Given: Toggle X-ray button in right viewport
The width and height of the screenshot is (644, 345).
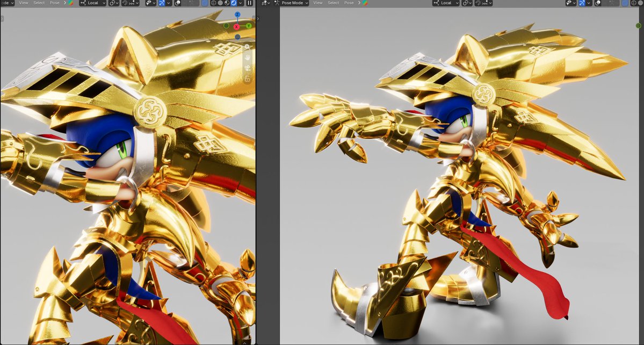Looking at the screenshot, I should [x=625, y=3].
